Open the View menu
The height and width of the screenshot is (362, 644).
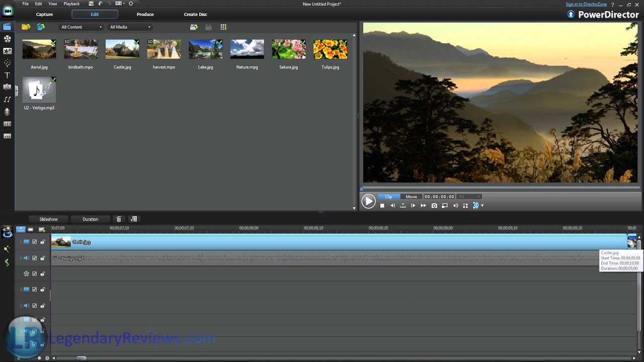tap(53, 4)
